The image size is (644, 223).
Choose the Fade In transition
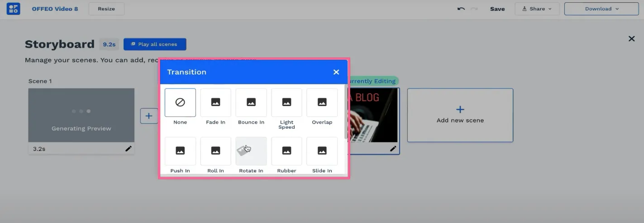(215, 102)
